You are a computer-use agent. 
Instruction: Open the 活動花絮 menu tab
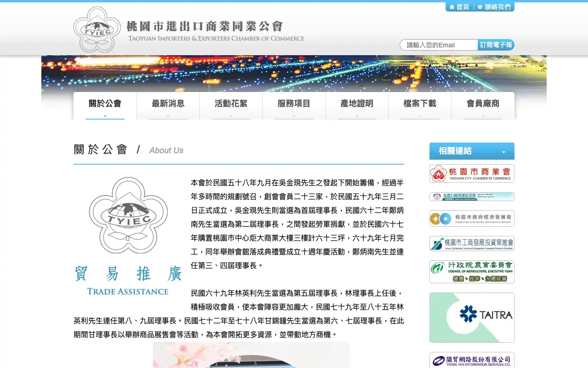[231, 106]
